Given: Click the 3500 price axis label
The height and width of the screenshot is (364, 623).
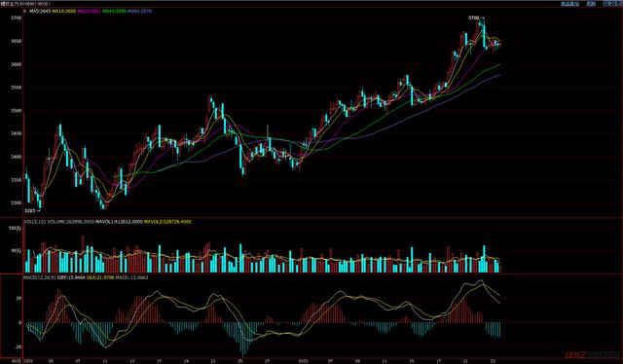Looking at the screenshot, I should 17,111.
